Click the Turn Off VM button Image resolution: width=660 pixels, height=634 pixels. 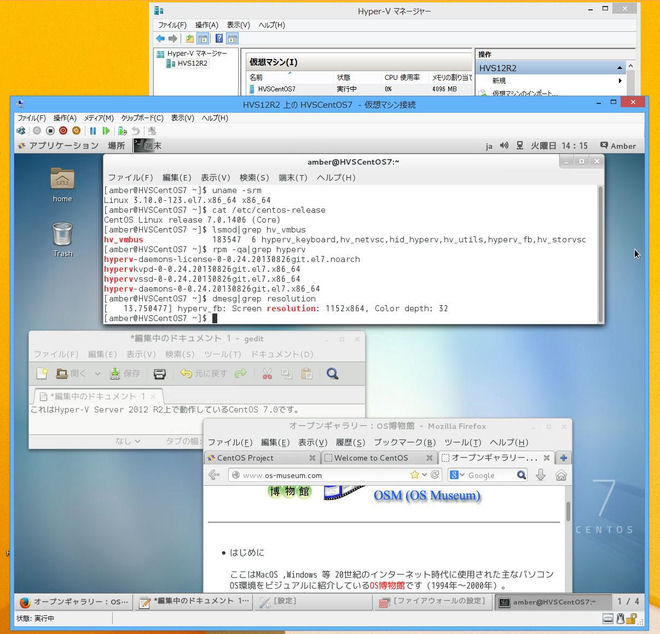(x=50, y=131)
